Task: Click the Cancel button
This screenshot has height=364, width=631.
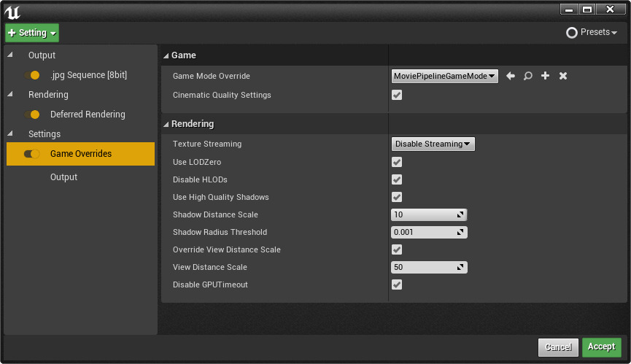Action: pos(558,347)
